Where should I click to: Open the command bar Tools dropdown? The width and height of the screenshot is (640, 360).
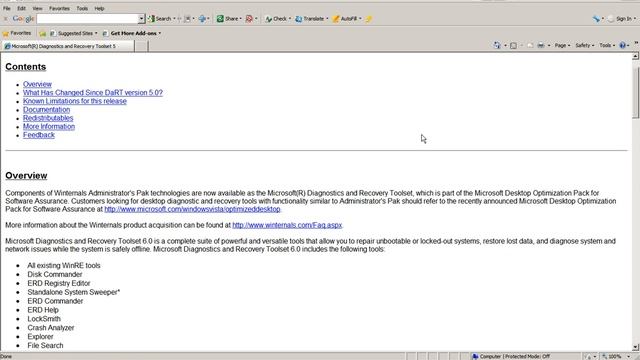[x=607, y=45]
